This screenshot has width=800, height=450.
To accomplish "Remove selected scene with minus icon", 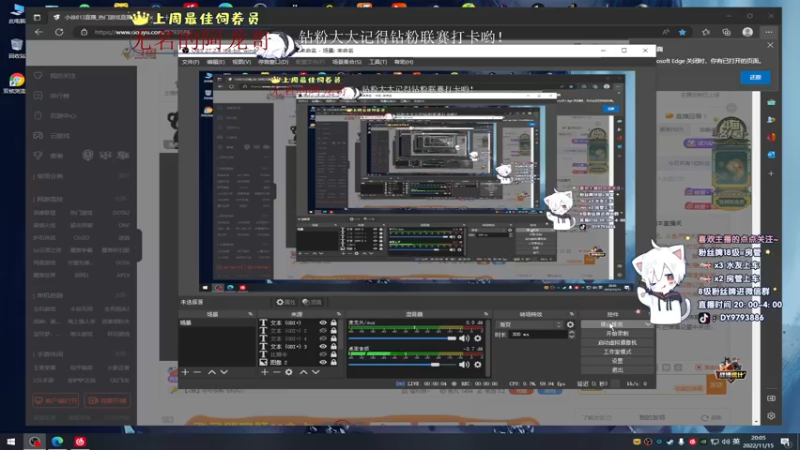I will 197,372.
